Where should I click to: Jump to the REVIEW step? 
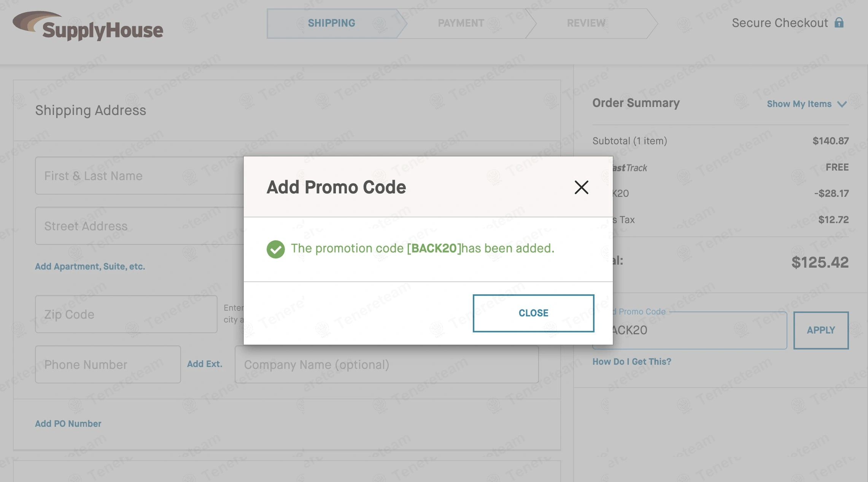pos(586,23)
